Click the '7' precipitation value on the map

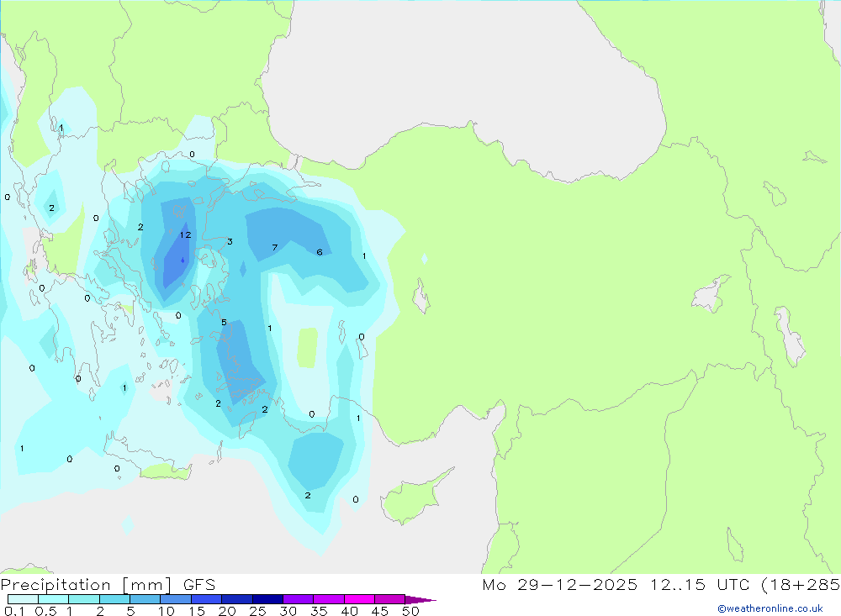pyautogui.click(x=275, y=247)
